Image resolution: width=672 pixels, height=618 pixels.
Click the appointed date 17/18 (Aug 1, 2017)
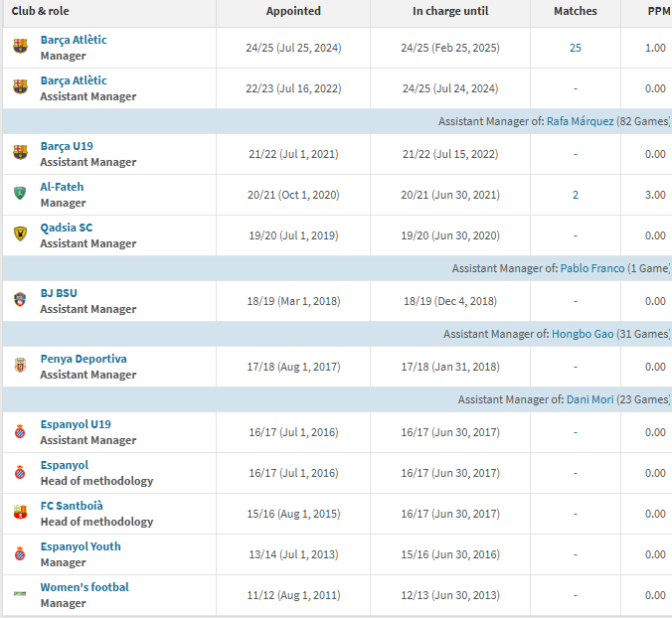(293, 367)
